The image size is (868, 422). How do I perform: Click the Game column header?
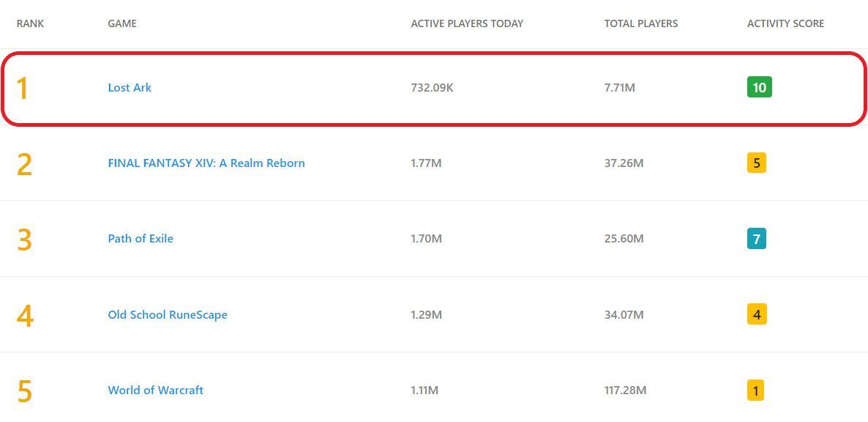point(122,23)
